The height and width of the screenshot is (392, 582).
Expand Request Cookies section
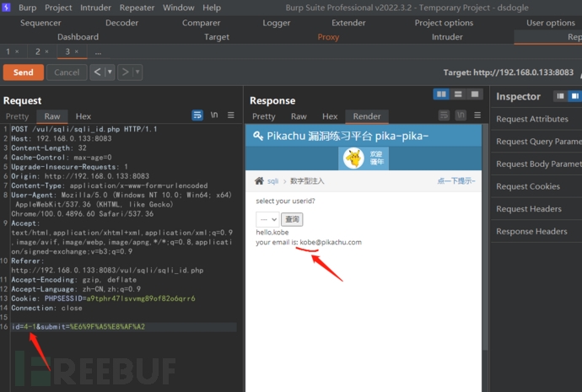tap(536, 186)
